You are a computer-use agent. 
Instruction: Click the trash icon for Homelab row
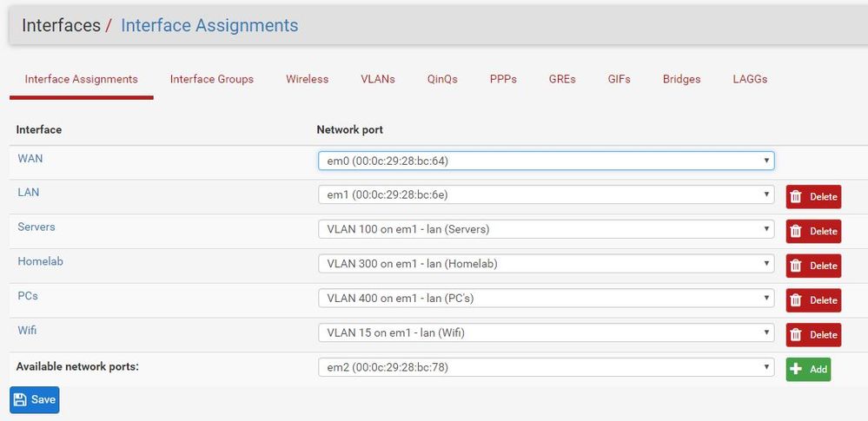(x=798, y=266)
